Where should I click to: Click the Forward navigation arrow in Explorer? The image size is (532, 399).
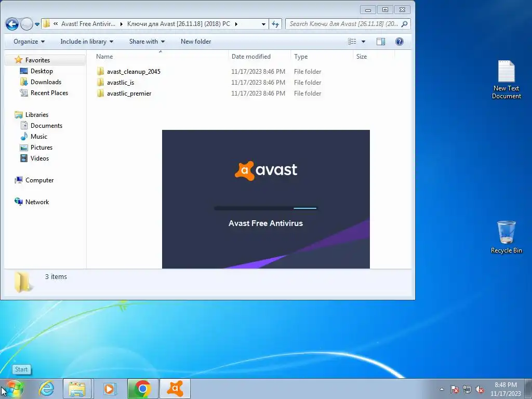tap(26, 24)
